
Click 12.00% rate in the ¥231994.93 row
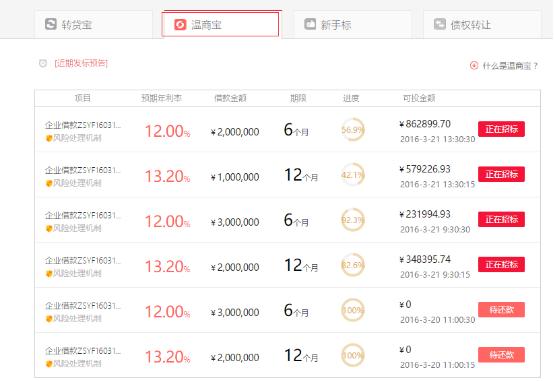pos(167,222)
